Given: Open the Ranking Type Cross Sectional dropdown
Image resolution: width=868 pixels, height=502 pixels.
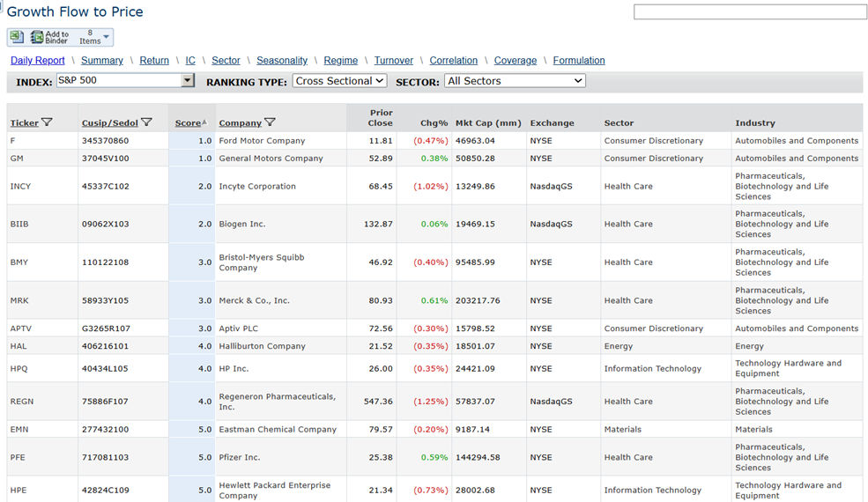Looking at the screenshot, I should (x=339, y=81).
